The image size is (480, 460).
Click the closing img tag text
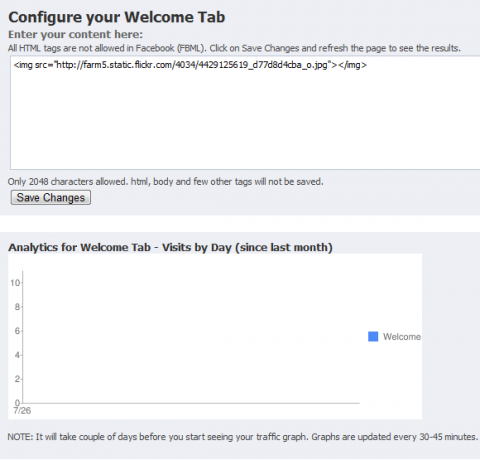[353, 65]
